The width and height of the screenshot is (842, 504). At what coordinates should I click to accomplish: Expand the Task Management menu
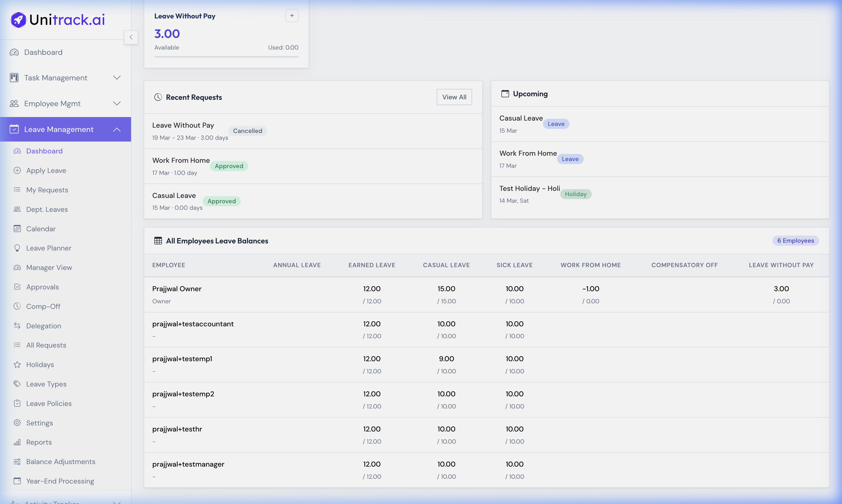(x=117, y=77)
